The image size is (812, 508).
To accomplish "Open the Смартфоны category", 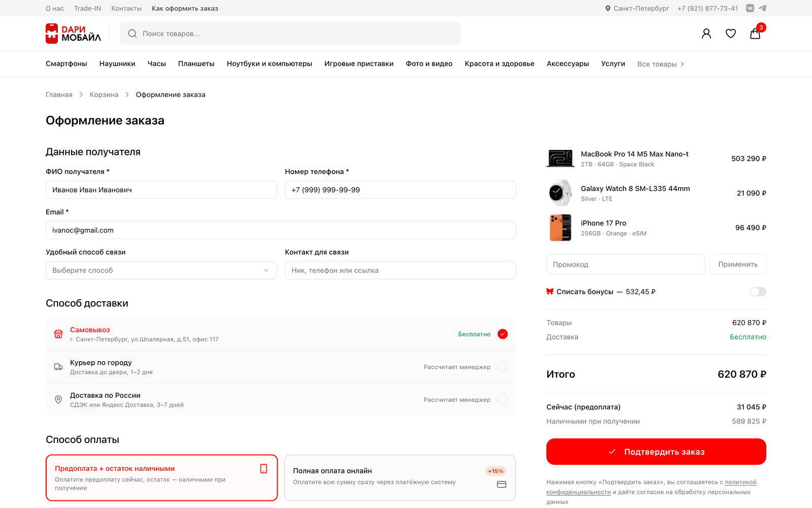I will (66, 64).
